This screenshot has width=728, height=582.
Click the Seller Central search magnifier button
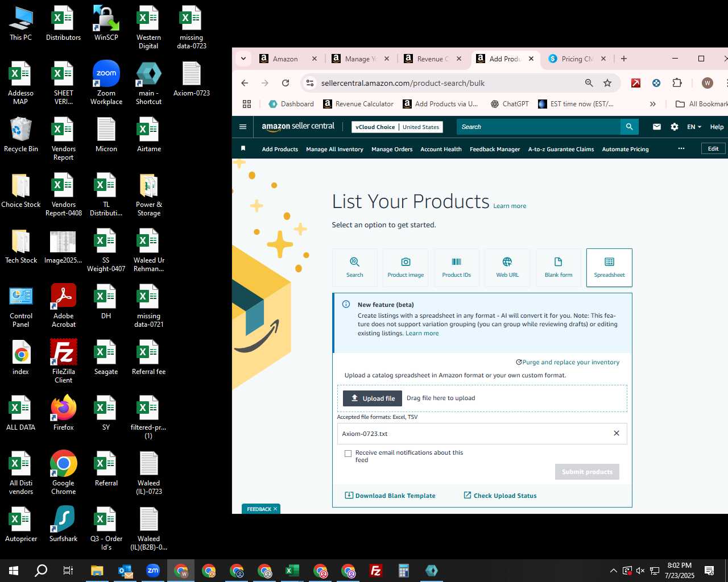click(629, 127)
